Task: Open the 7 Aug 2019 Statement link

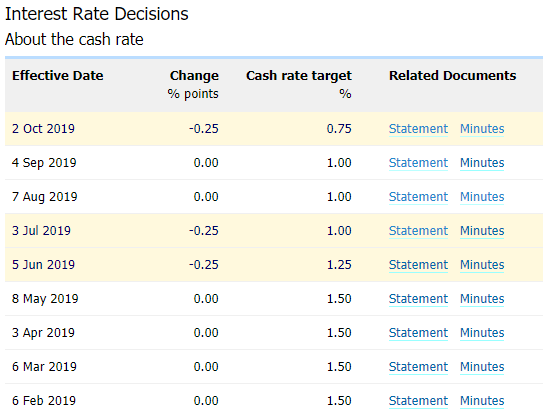Action: pyautogui.click(x=418, y=197)
